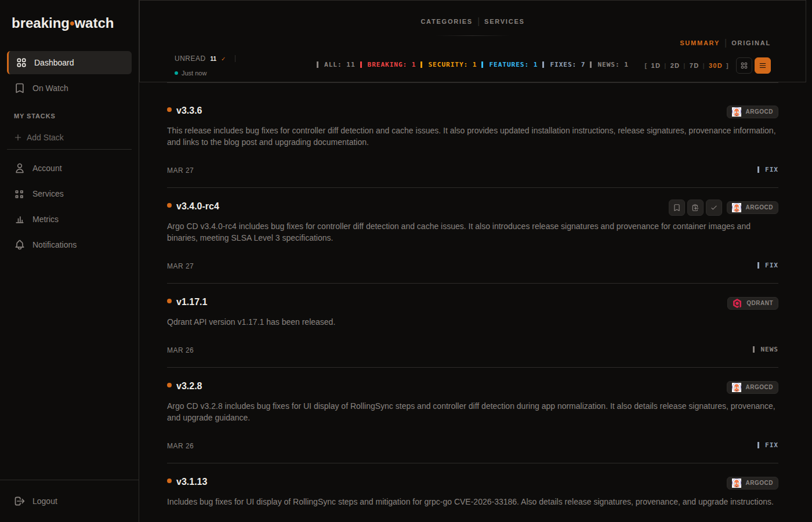Select the 1D time range
812x522 pixels.
[x=655, y=66]
